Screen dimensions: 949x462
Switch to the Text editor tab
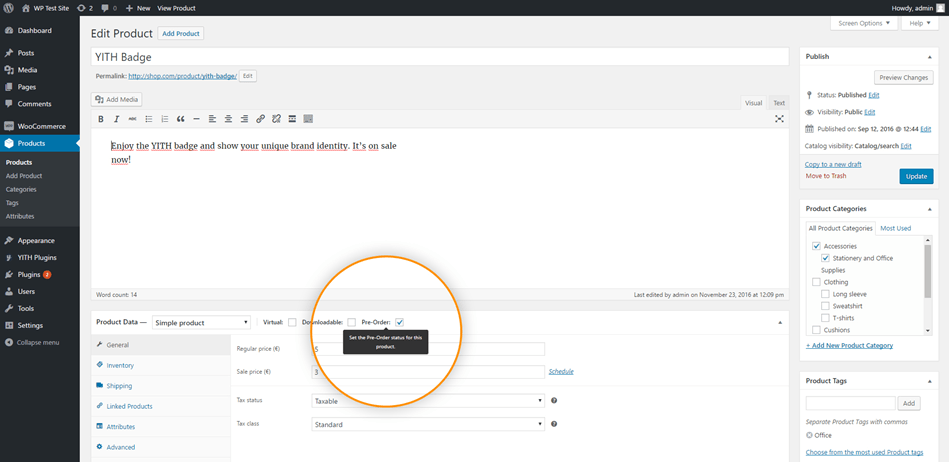click(x=779, y=103)
